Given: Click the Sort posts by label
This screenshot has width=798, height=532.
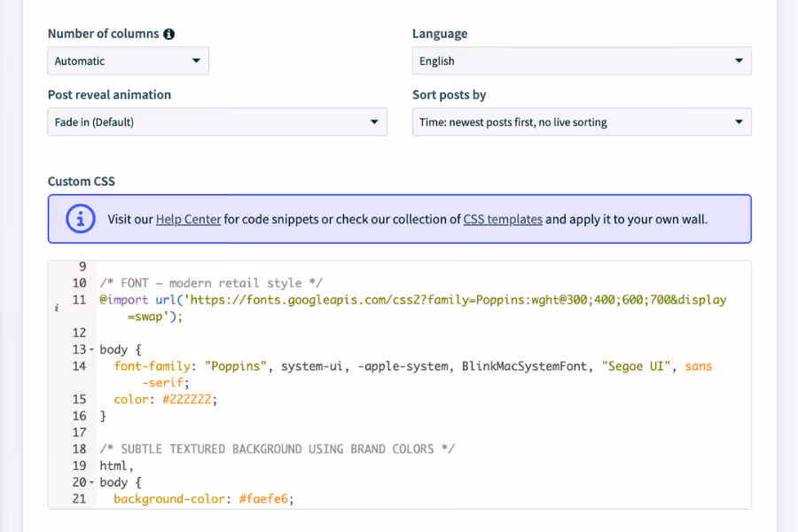Looking at the screenshot, I should [x=449, y=95].
